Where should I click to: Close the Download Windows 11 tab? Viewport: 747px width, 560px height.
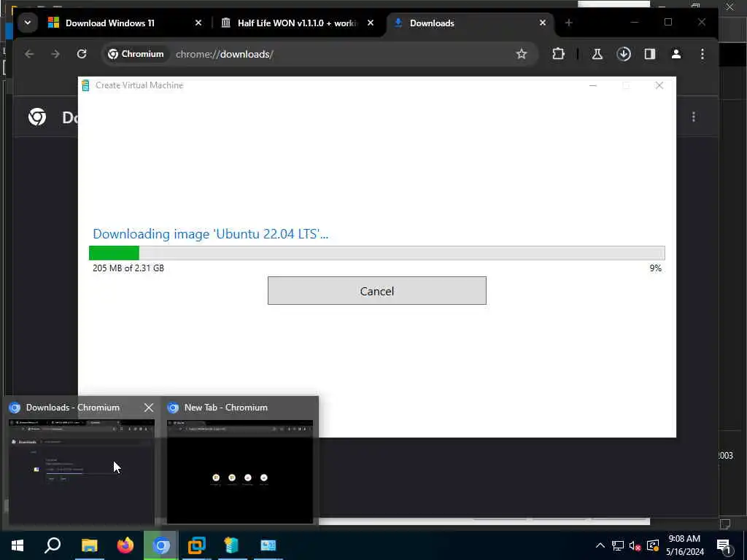198,23
